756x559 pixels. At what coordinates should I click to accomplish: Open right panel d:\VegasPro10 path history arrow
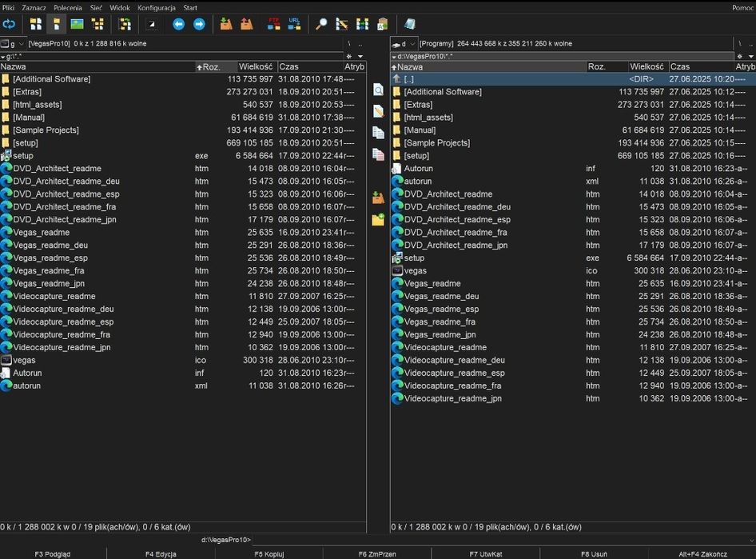[x=394, y=57]
